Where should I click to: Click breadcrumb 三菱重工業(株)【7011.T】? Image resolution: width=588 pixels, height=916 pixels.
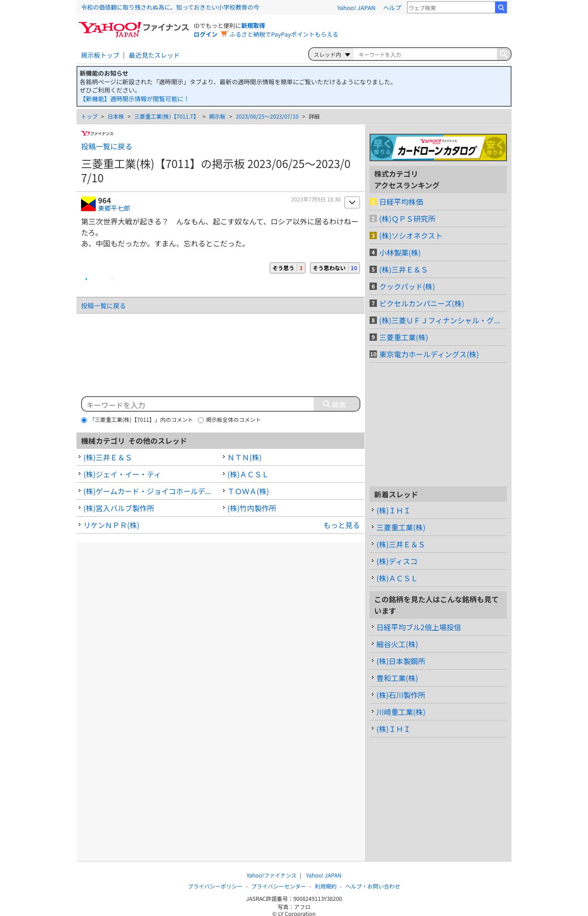click(x=166, y=117)
